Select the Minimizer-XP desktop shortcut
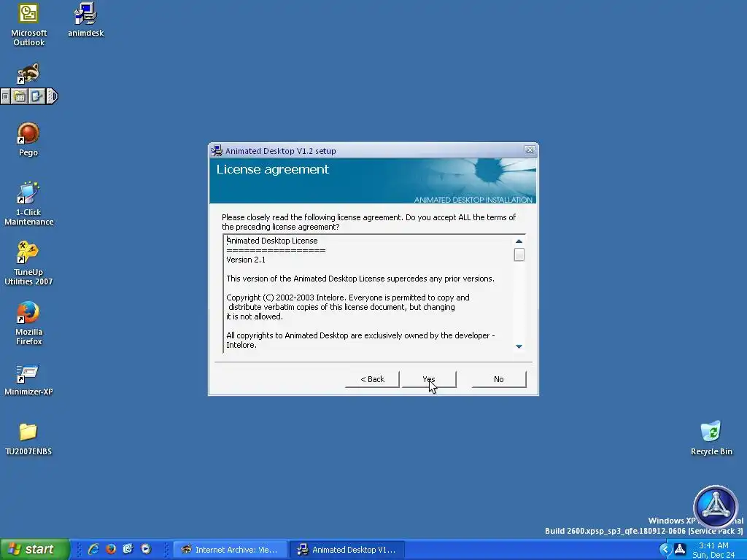 pos(28,381)
